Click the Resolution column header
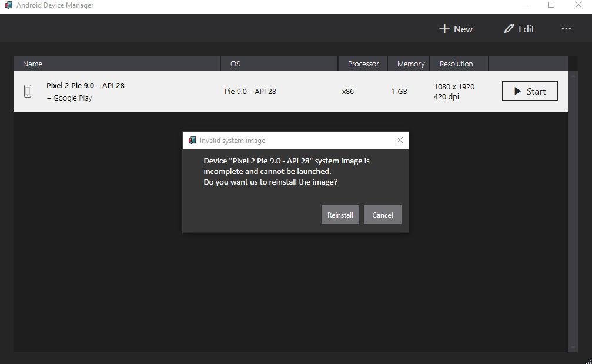 (x=459, y=64)
